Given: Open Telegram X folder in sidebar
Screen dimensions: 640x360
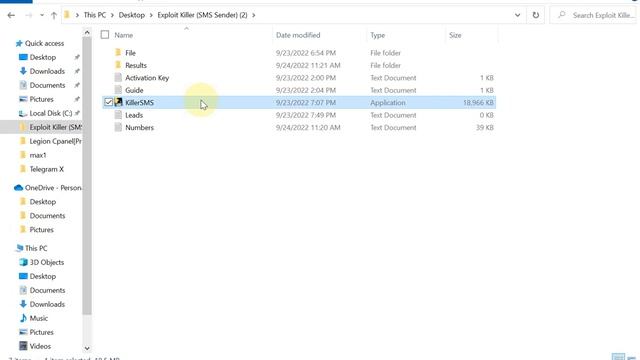Looking at the screenshot, I should tap(47, 169).
